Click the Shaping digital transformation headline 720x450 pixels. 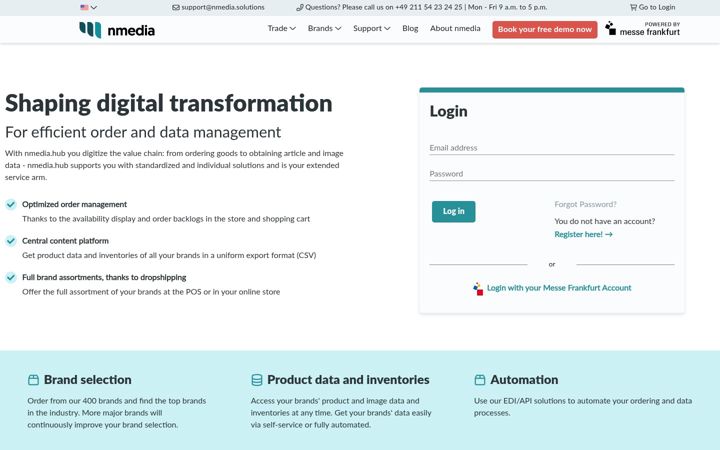point(169,104)
